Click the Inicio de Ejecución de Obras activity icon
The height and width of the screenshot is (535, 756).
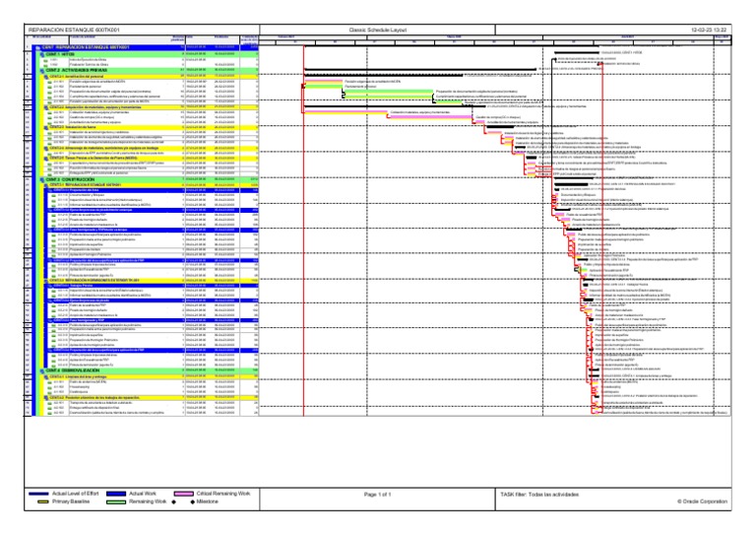45,60
